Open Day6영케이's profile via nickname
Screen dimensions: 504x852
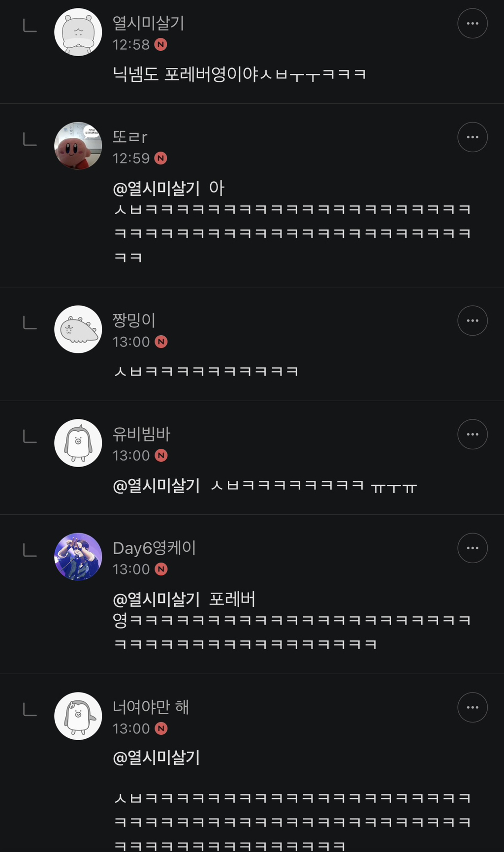(x=154, y=548)
